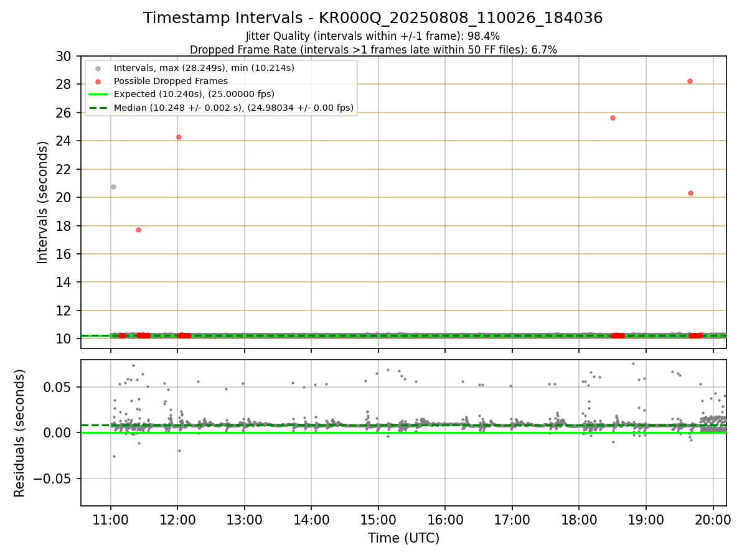Image resolution: width=747 pixels, height=560 pixels.
Task: Click legend entry 'Median (10.248 +/- 0.002 s)'
Action: pos(234,108)
